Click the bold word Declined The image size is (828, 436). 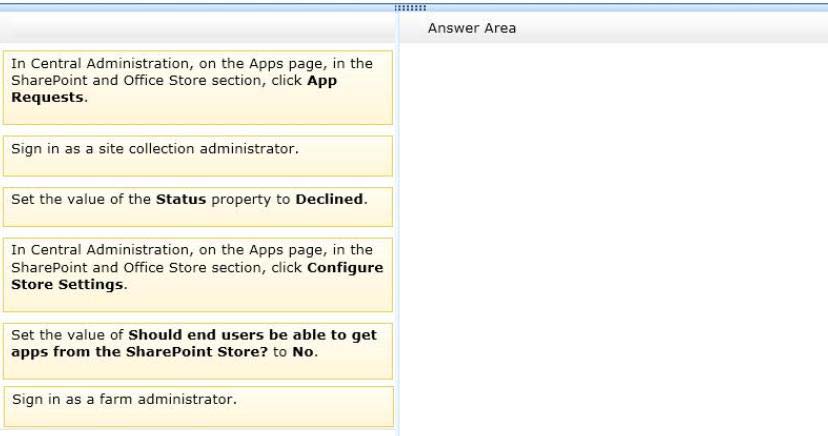[x=329, y=200]
